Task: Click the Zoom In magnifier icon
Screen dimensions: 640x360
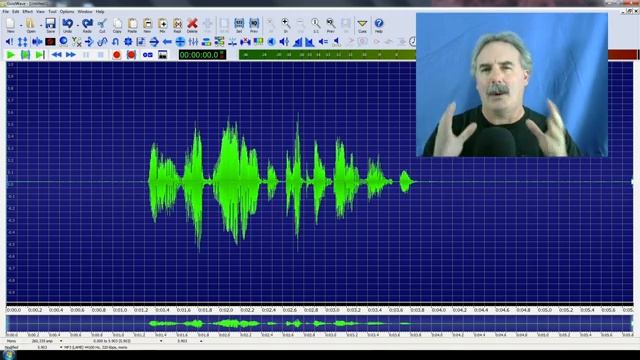Action: (x=286, y=24)
